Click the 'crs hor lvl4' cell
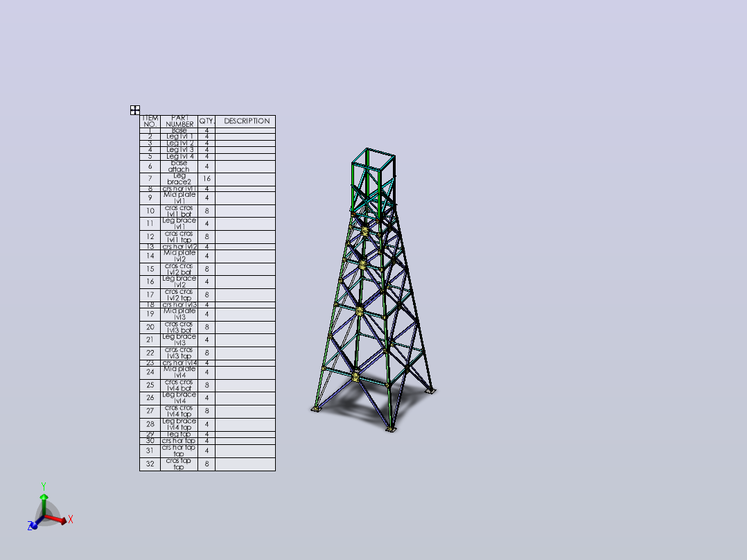The width and height of the screenshot is (747, 560). (x=179, y=363)
